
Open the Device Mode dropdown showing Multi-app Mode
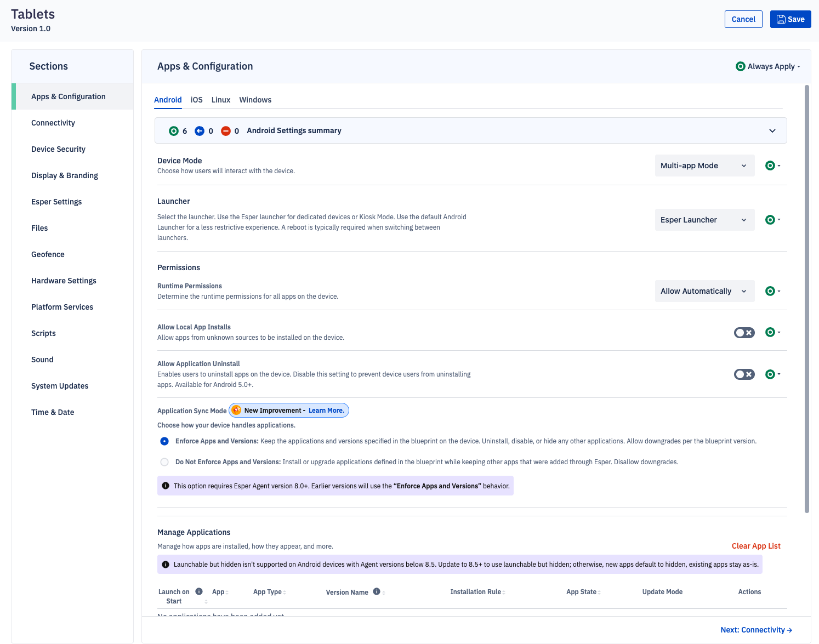pos(704,165)
